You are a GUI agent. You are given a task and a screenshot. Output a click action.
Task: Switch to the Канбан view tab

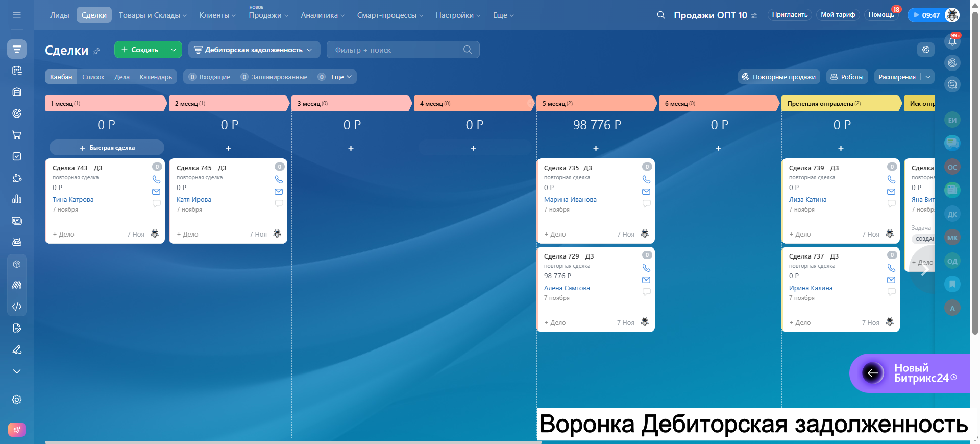tap(61, 77)
